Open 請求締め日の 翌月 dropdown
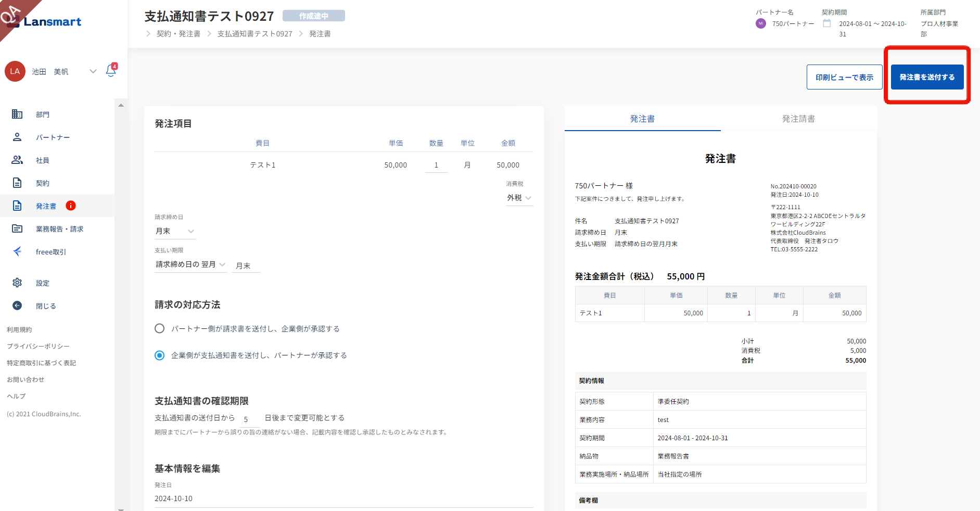This screenshot has height=511, width=980. (190, 264)
